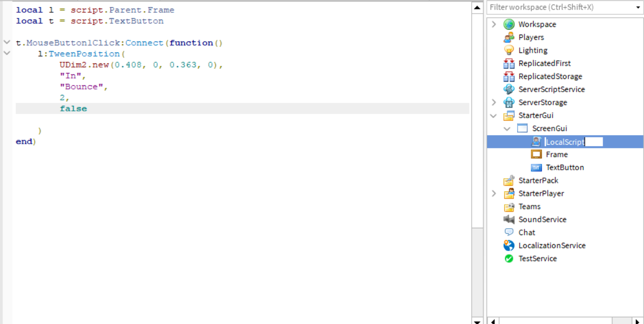Click the Lighting bulb icon

pos(508,50)
